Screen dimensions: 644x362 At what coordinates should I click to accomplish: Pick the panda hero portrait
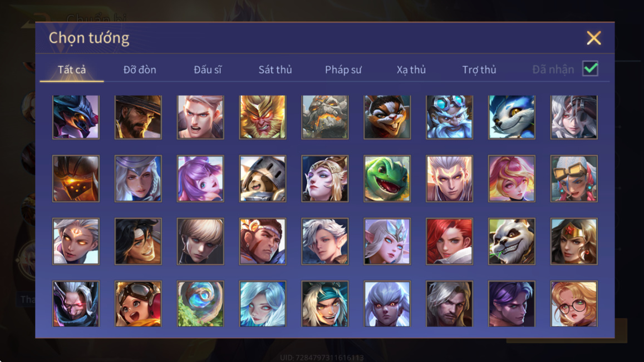(x=512, y=241)
